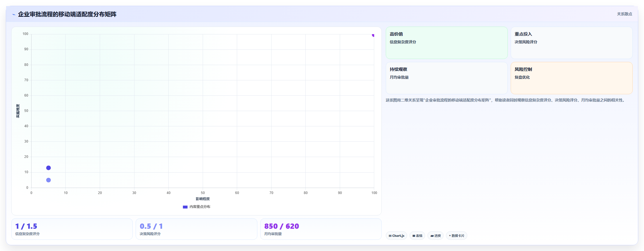Open the 重点投入 quadrant card
The image size is (644, 251).
(x=571, y=43)
